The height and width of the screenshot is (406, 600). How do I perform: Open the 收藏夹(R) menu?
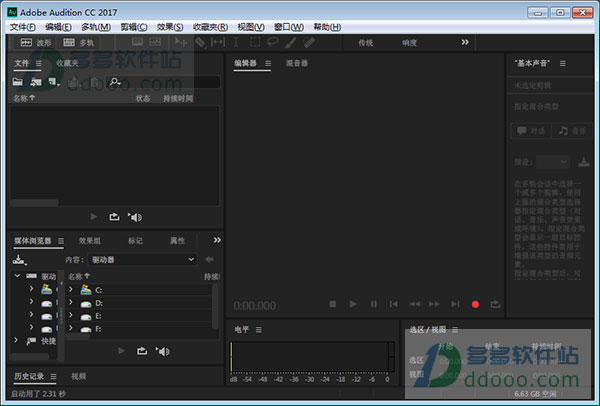(x=210, y=27)
